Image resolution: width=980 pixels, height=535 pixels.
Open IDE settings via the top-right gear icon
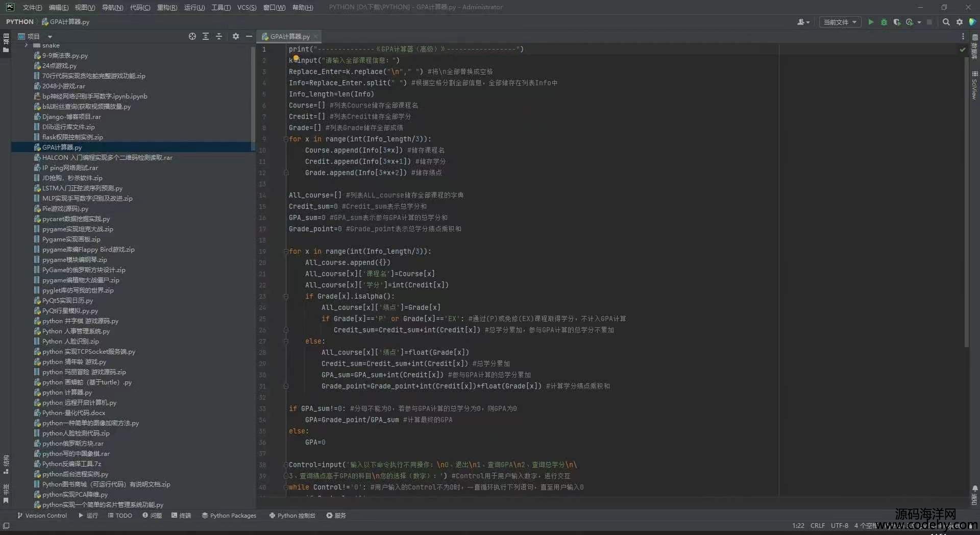[x=960, y=22]
